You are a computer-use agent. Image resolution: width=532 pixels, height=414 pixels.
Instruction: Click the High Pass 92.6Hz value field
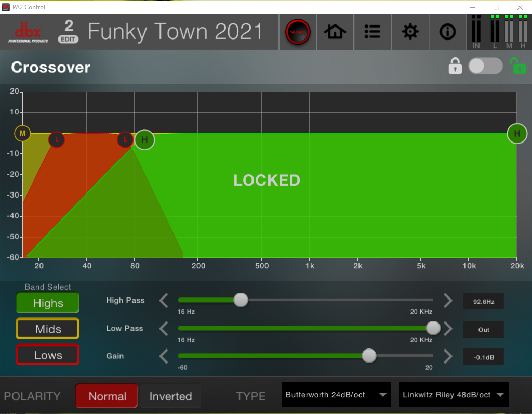point(484,301)
